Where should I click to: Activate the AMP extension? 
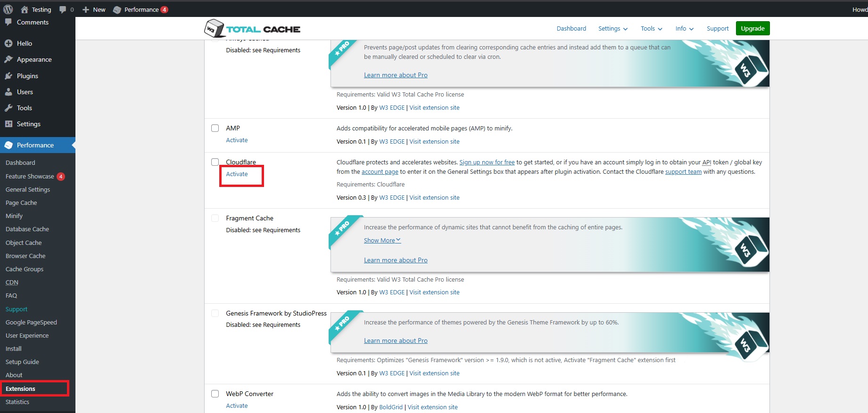[237, 140]
